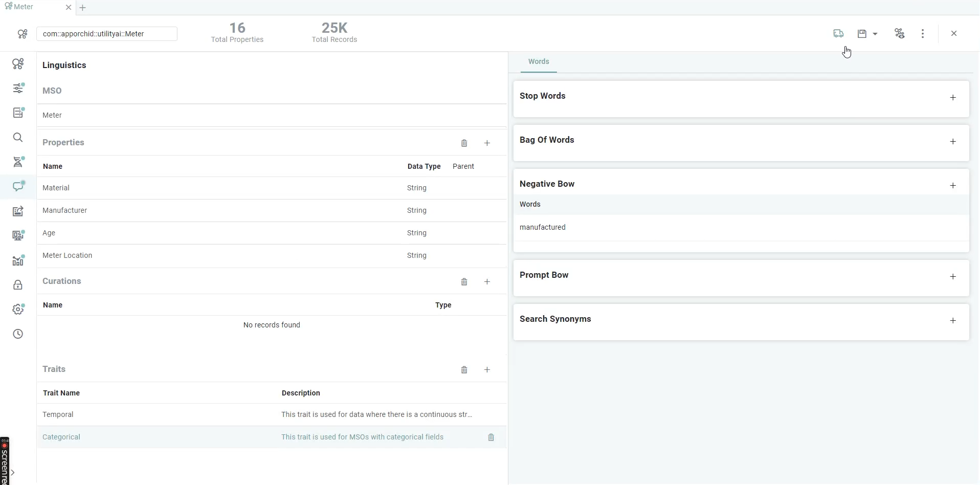Delete the Categorical trait using its trash icon
Screen dimensions: 980x485
pyautogui.click(x=491, y=437)
